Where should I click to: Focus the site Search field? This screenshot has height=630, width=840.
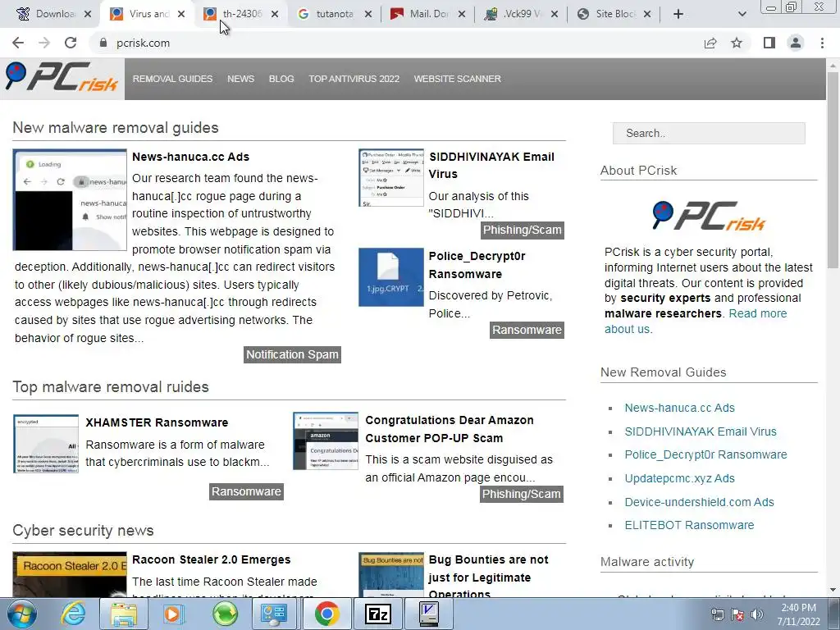click(x=709, y=133)
